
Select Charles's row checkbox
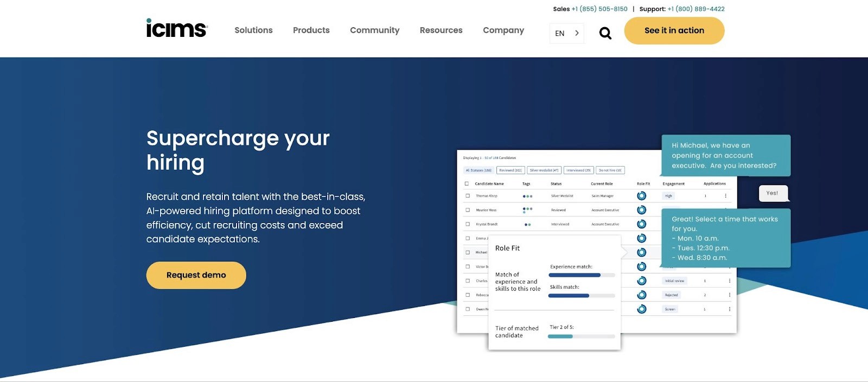click(468, 281)
